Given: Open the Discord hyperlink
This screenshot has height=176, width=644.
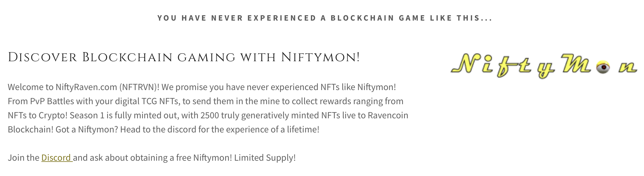Looking at the screenshot, I should [x=56, y=158].
